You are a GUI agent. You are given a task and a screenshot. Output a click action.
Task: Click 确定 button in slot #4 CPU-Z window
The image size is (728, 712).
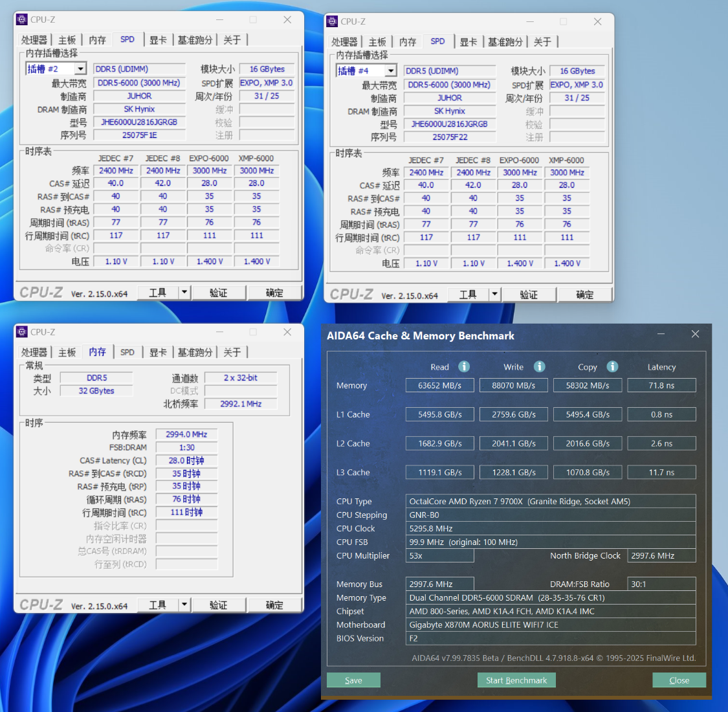point(585,295)
